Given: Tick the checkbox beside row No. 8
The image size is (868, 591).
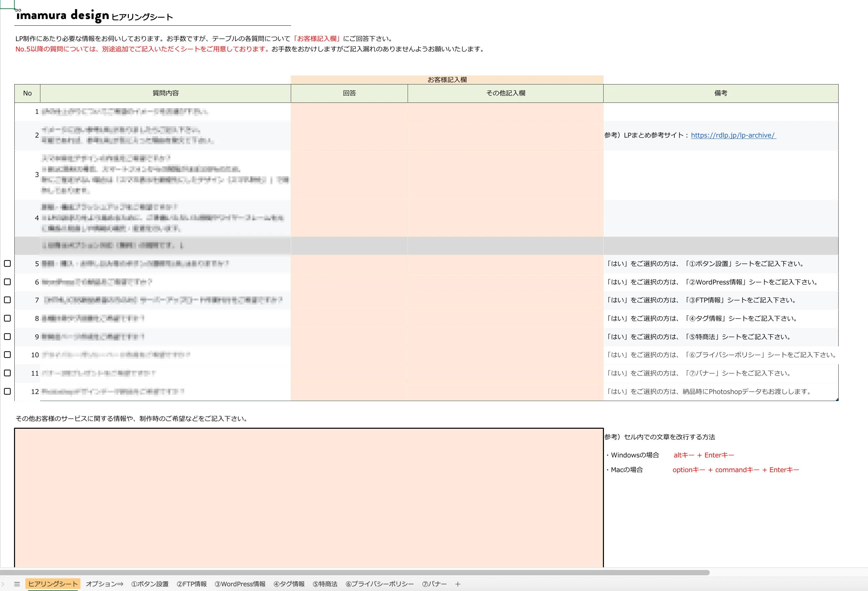Looking at the screenshot, I should 7,318.
